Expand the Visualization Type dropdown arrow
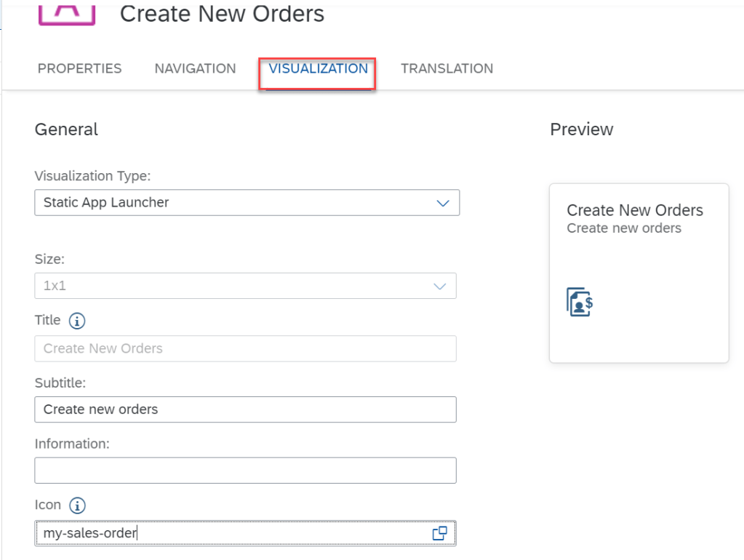 point(442,203)
